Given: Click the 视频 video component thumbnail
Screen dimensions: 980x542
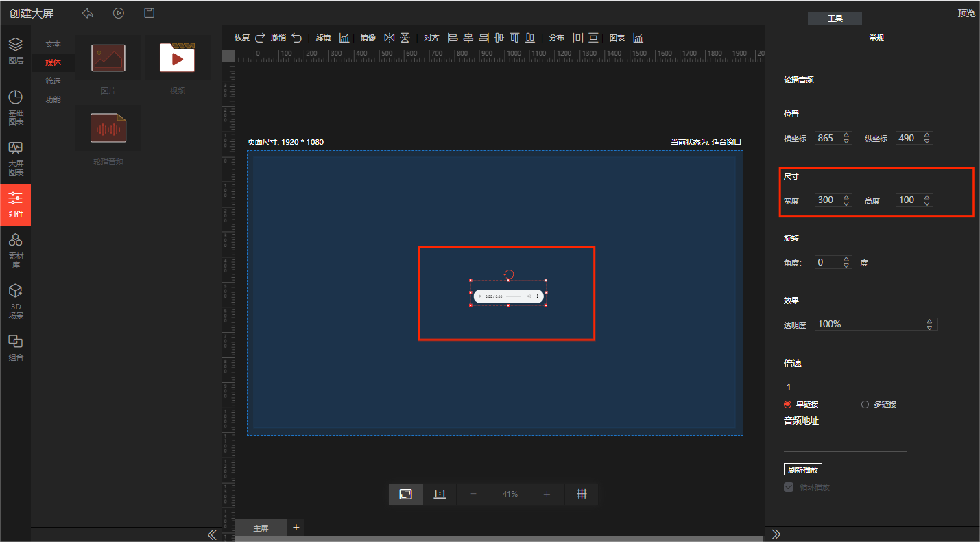Looking at the screenshot, I should coord(178,58).
